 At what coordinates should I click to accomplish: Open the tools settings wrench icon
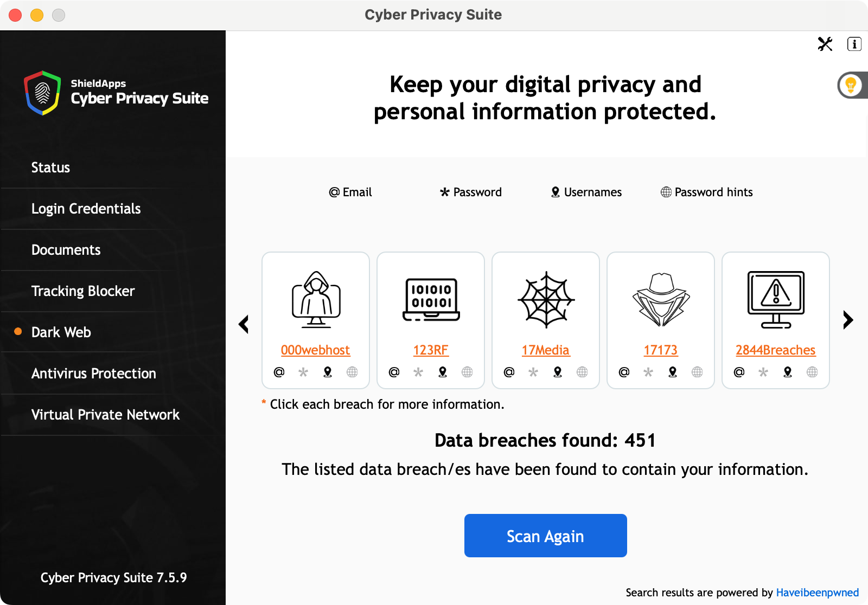pyautogui.click(x=825, y=44)
